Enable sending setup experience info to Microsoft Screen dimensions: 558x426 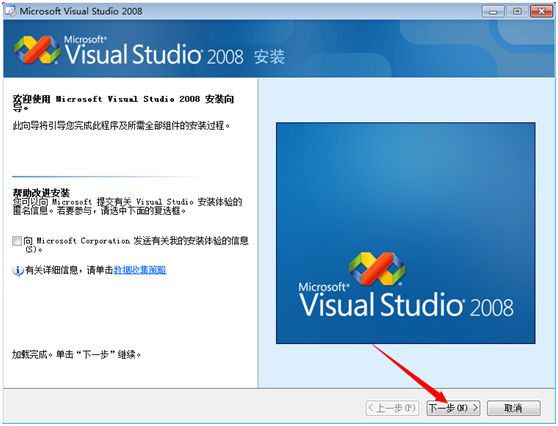(17, 241)
